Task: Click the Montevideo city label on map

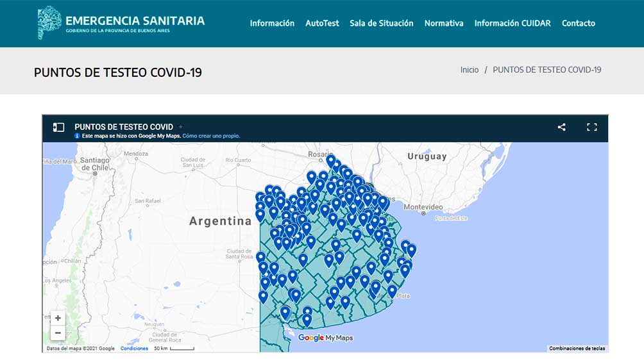Action: click(x=423, y=207)
